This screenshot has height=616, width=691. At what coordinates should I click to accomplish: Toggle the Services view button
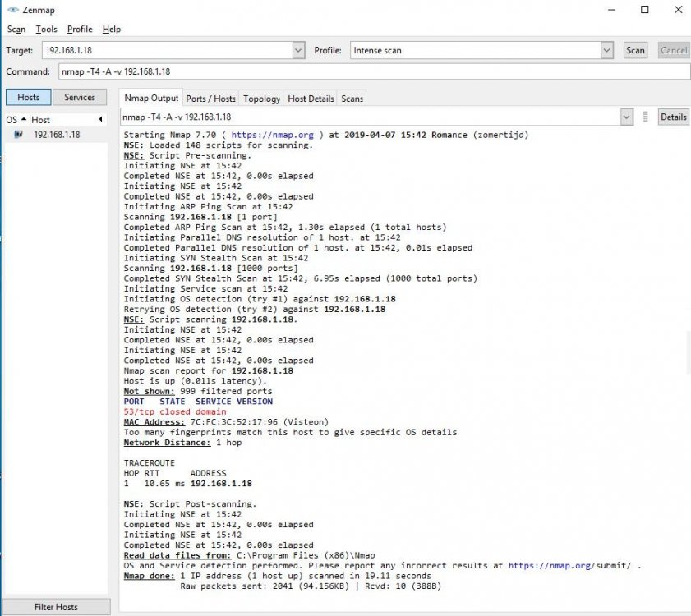click(80, 97)
